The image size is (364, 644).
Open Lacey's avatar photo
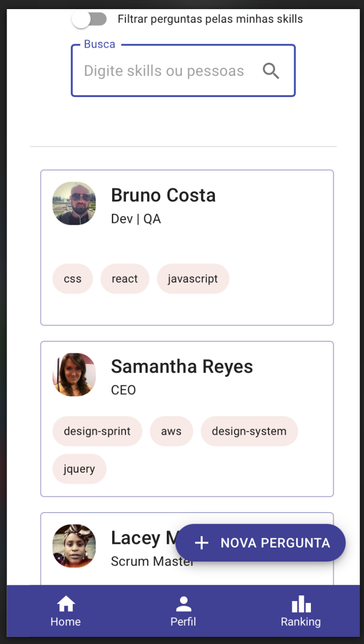[74, 546]
